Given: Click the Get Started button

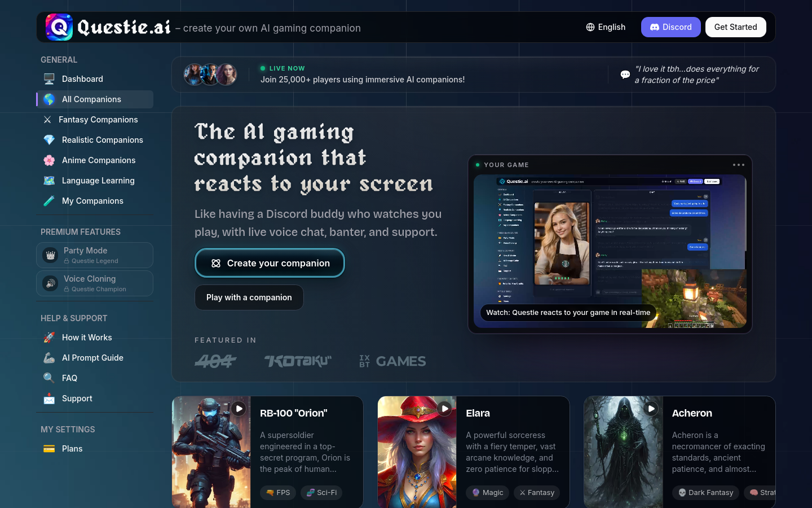Looking at the screenshot, I should [735, 27].
